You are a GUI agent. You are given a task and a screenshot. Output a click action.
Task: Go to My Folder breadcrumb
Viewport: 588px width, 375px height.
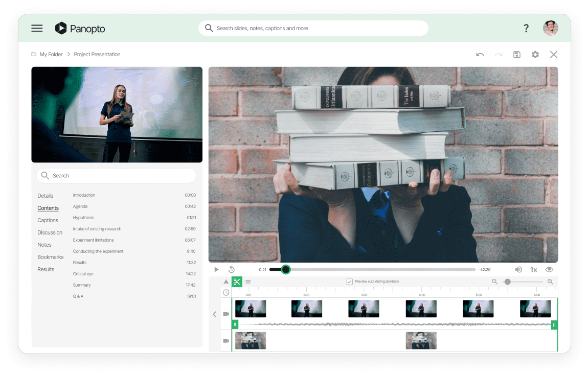click(x=51, y=55)
